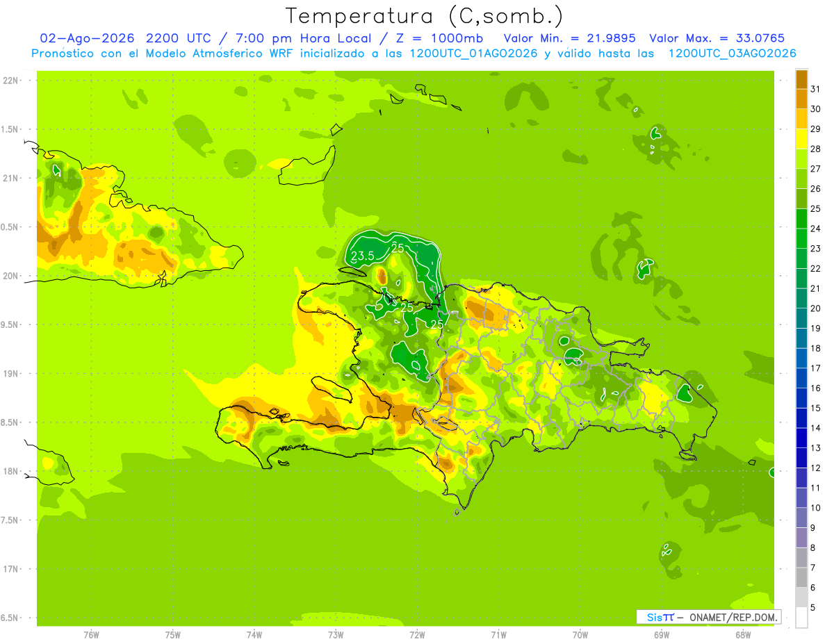Click the 'Valor Max. = 33.0765' readout

(717, 38)
